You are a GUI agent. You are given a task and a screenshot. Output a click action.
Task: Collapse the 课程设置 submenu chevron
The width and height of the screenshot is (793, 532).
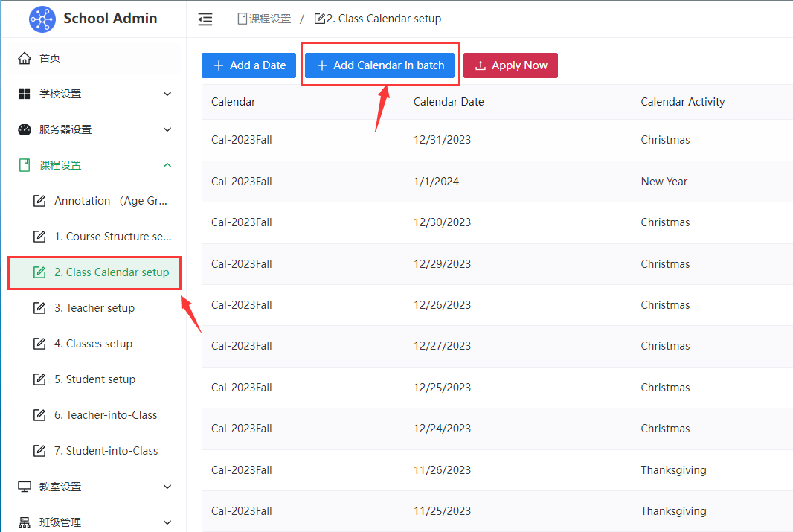pyautogui.click(x=167, y=165)
